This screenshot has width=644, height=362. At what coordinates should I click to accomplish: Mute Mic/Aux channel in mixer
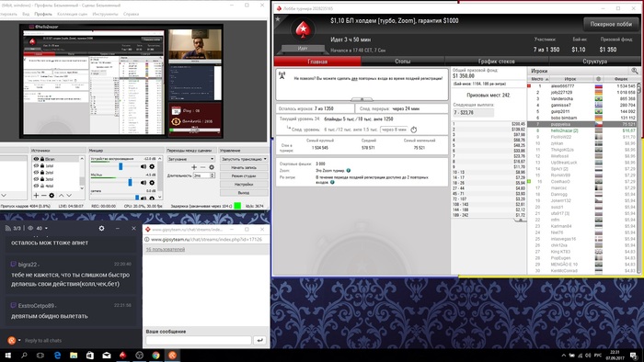144,183
